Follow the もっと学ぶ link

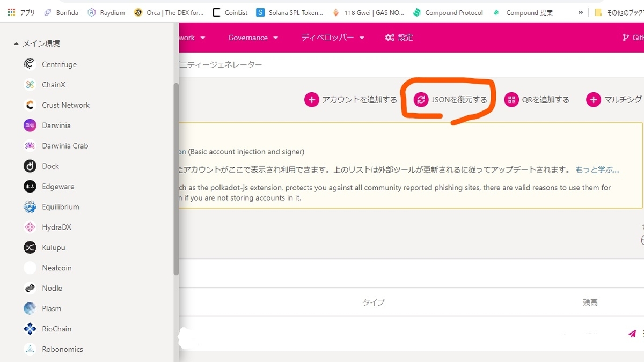click(597, 170)
